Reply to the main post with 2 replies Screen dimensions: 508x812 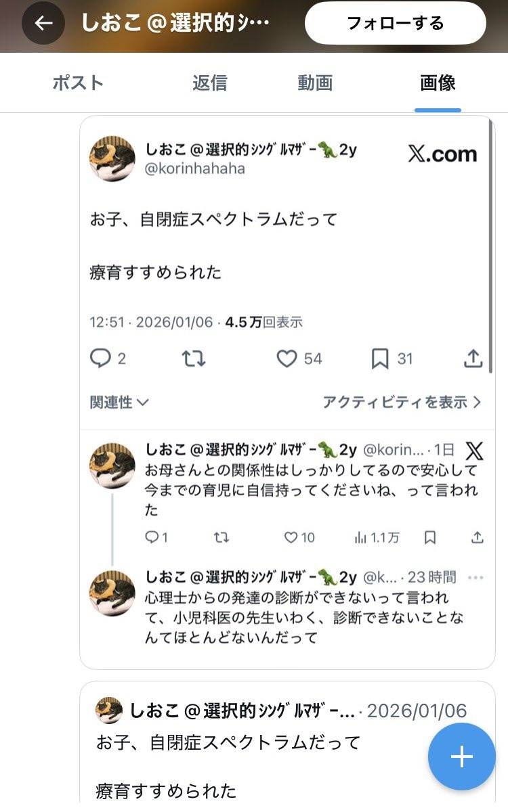point(100,358)
